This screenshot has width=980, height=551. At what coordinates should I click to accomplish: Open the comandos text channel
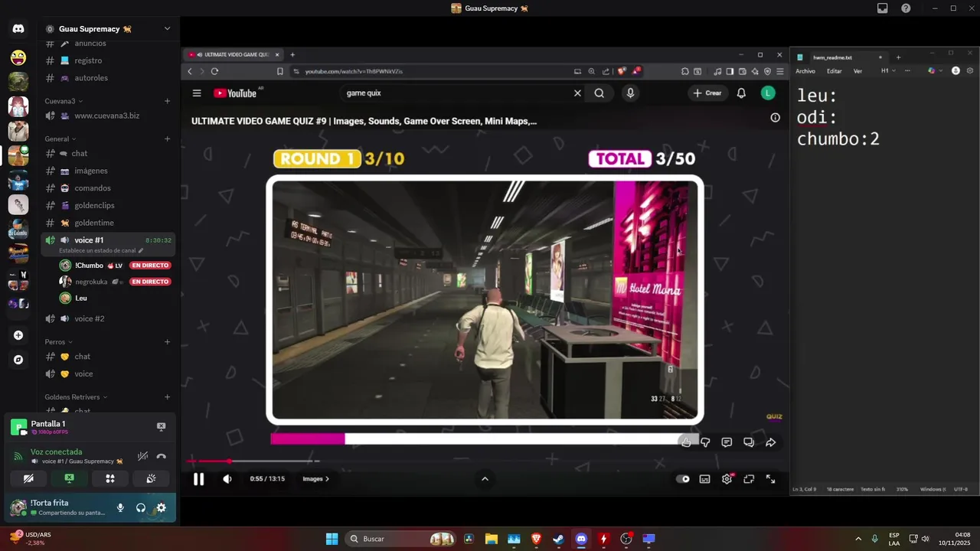[x=93, y=188]
